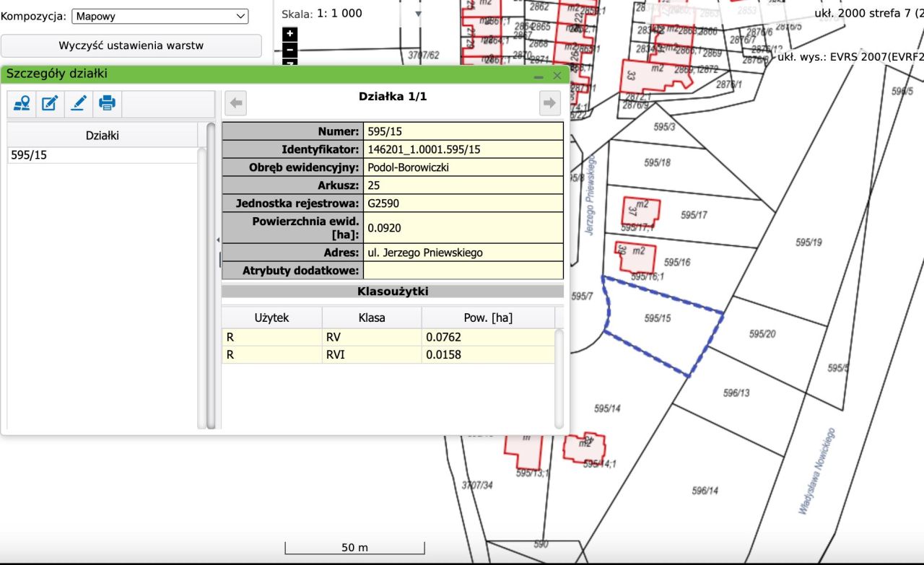Click the edit form icon with pencil
924x565 pixels.
[x=50, y=103]
